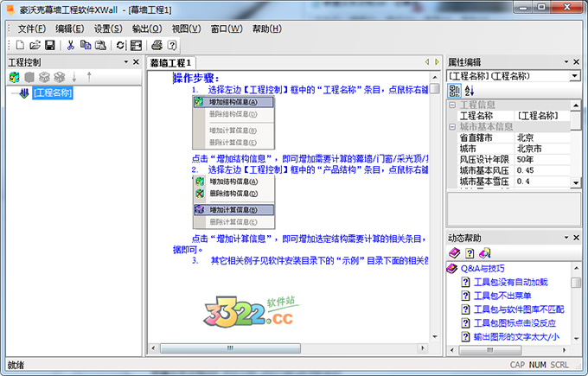Click the tab scroll left arrow
Image resolution: width=588 pixels, height=376 pixels.
(x=427, y=62)
